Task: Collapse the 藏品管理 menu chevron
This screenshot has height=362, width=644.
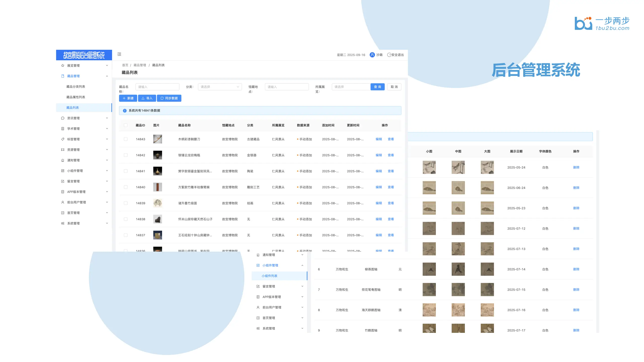Action: [x=107, y=76]
